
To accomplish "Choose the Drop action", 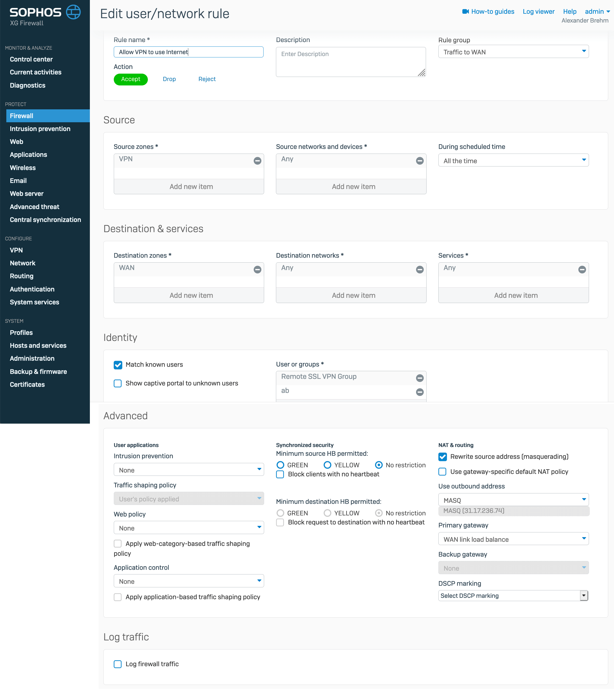I will [x=169, y=79].
